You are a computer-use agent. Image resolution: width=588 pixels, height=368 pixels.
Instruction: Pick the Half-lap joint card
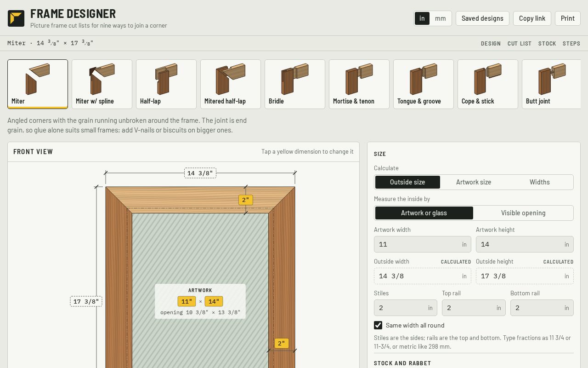coord(166,84)
